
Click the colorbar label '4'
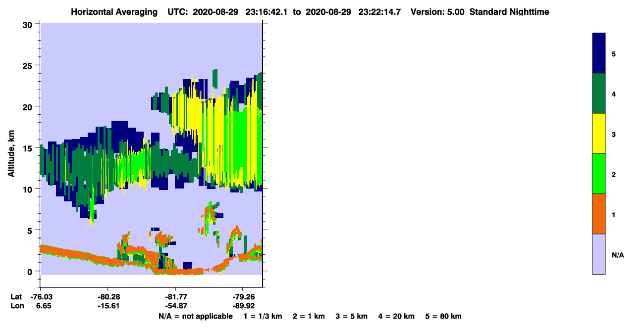pos(614,94)
